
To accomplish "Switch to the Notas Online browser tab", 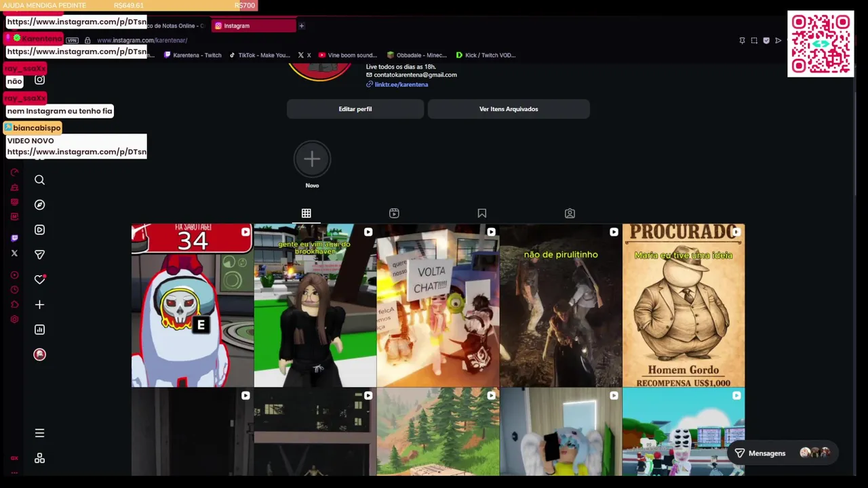I will (176, 26).
